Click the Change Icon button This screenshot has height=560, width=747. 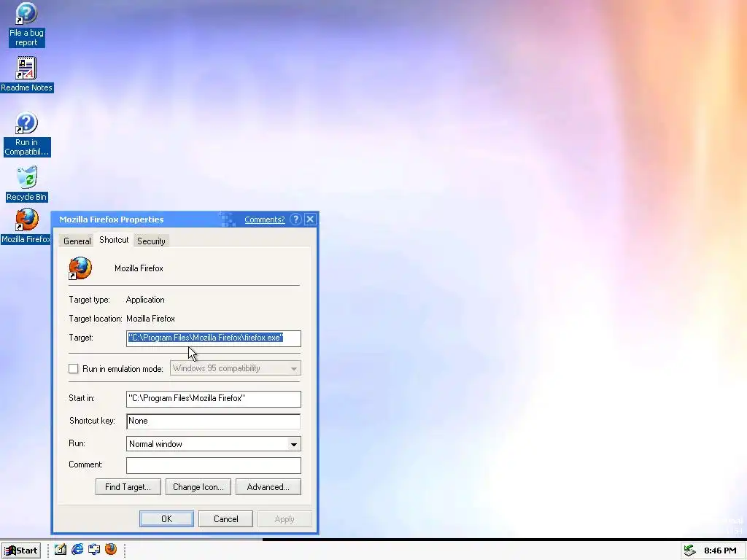pos(198,486)
